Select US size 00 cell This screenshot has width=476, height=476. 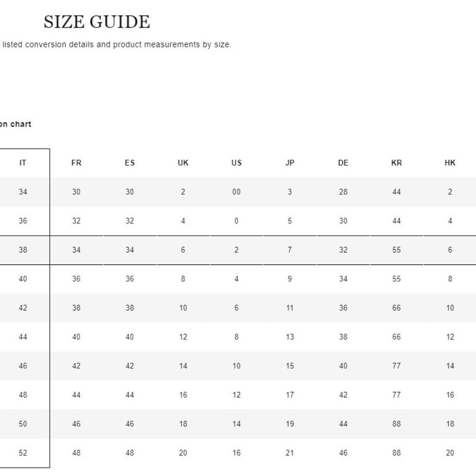tap(237, 192)
